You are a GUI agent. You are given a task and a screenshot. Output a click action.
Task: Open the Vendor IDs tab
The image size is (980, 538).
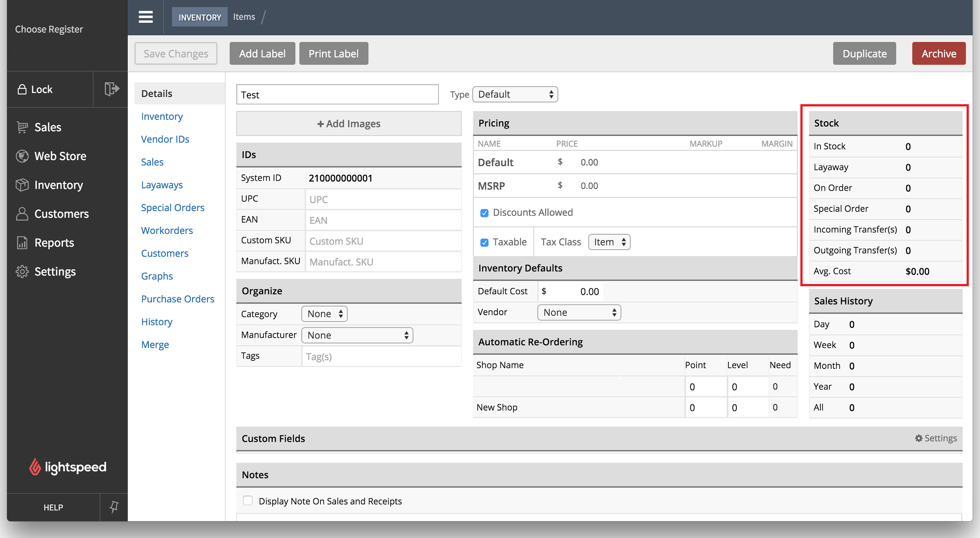coord(165,139)
